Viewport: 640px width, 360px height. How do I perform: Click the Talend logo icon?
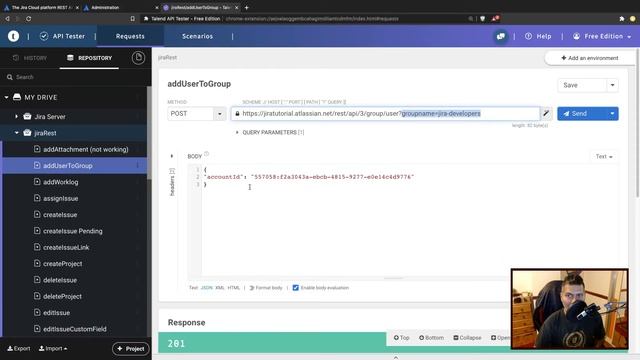pos(13,36)
